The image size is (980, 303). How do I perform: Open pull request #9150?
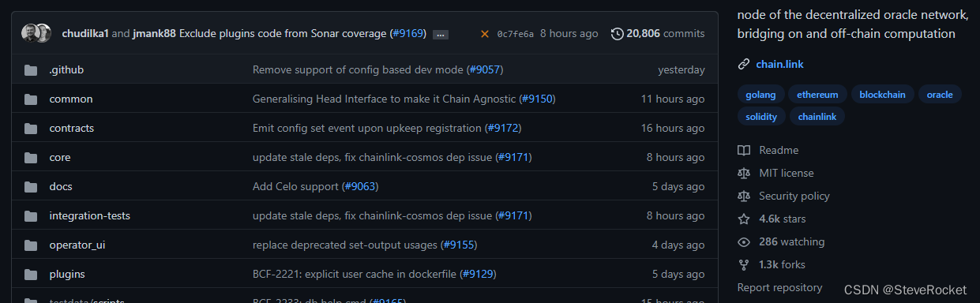click(x=537, y=99)
